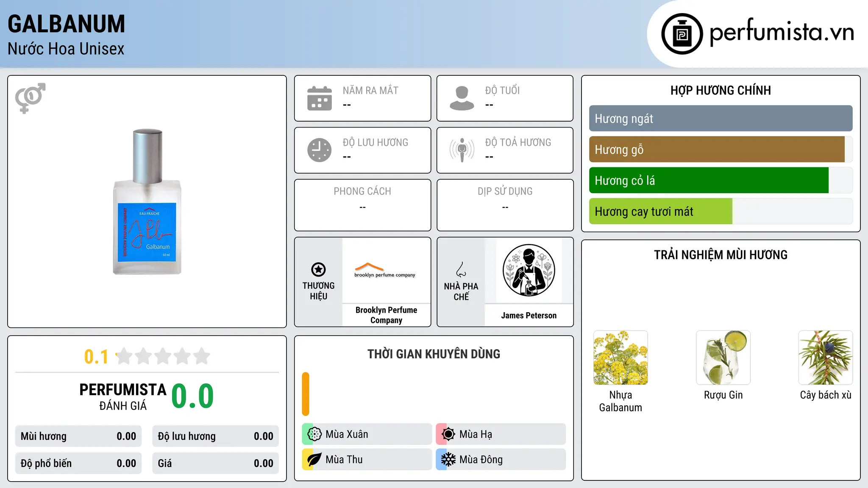
Task: Select the Mùa Thu season button
Action: pos(367,460)
